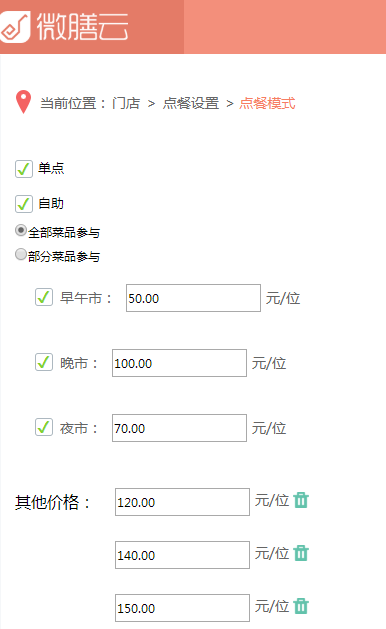Image resolution: width=386 pixels, height=629 pixels.
Task: Focus the 120.00 other price field
Action: tap(182, 502)
